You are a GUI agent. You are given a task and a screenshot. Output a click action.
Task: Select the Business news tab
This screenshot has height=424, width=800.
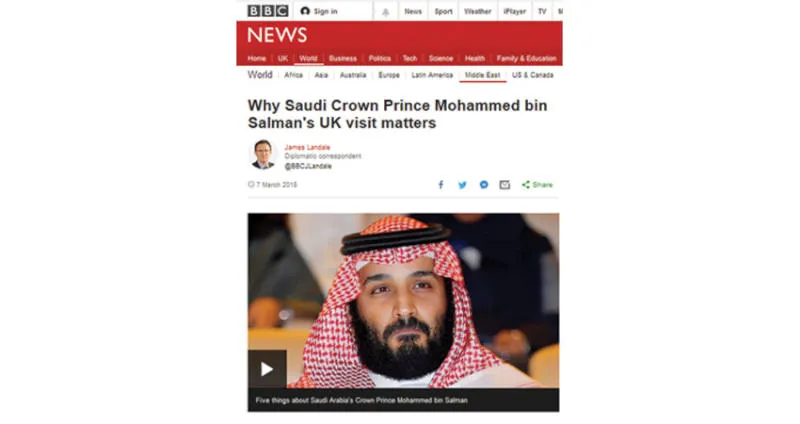343,58
